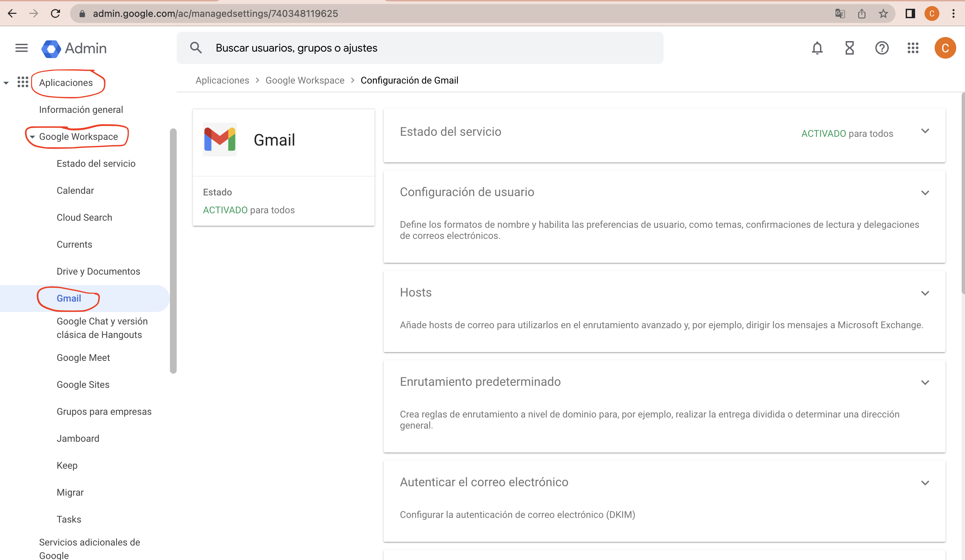Open Servicios adicionales de Google
965x560 pixels.
coord(90,549)
